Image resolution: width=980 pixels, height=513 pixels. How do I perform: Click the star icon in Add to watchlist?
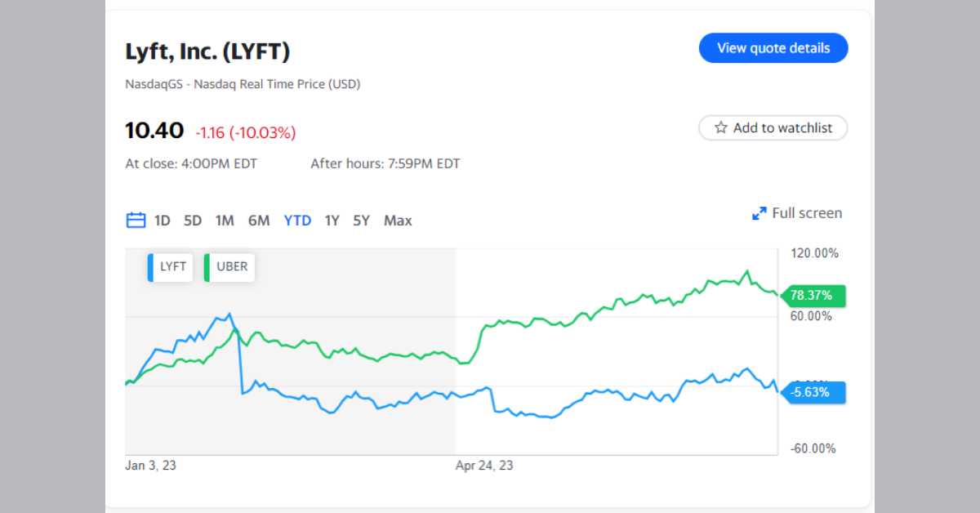721,128
